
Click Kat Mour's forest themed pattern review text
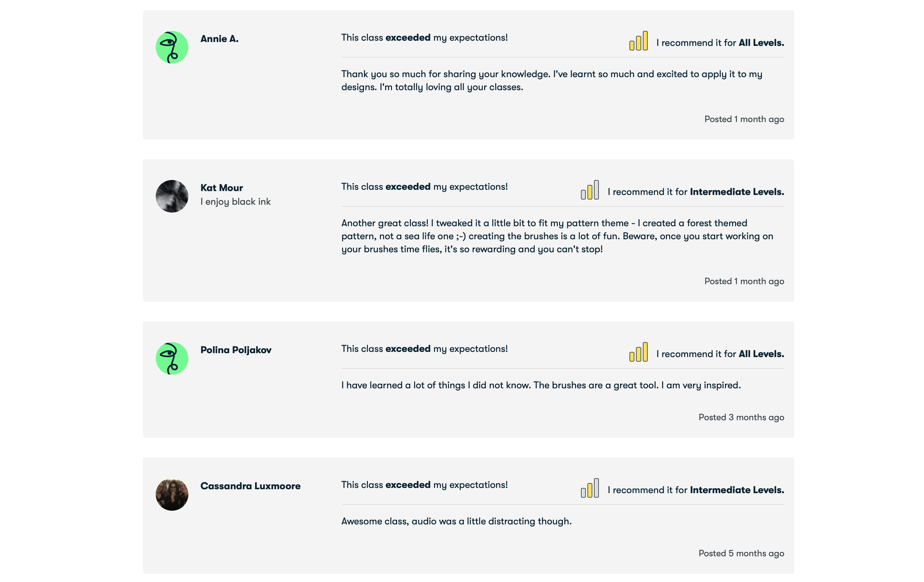pyautogui.click(x=557, y=236)
